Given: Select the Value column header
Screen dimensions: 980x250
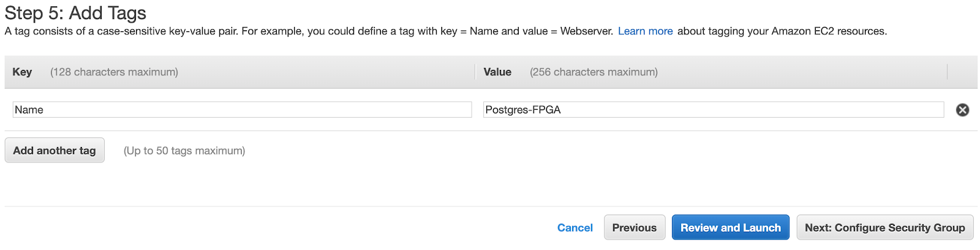Looking at the screenshot, I should click(x=497, y=72).
